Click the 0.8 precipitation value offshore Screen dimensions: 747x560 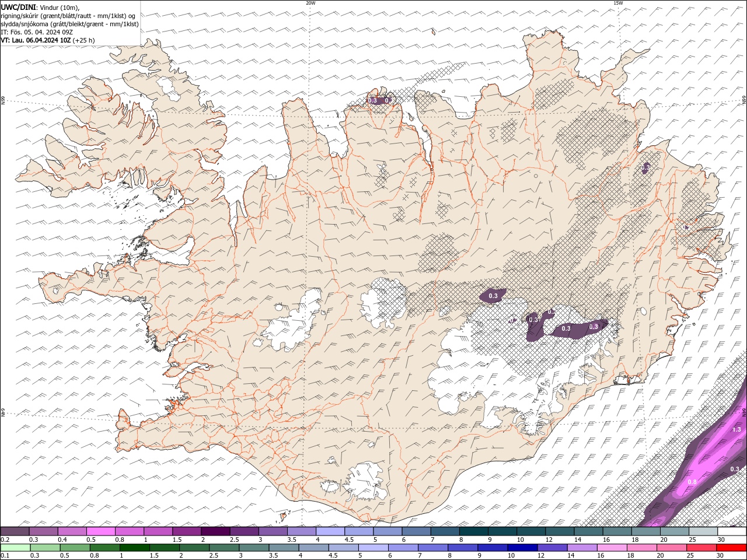click(692, 482)
